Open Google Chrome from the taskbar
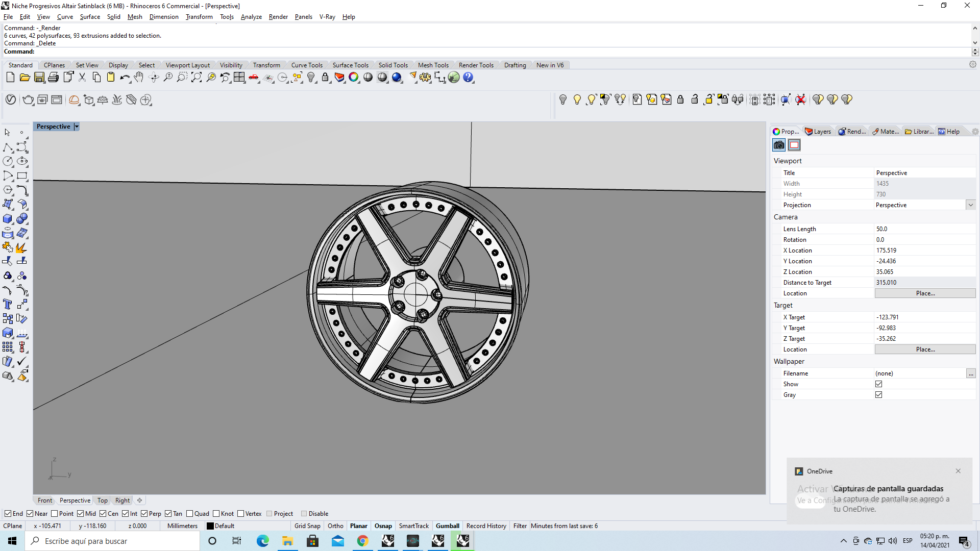 coord(362,541)
